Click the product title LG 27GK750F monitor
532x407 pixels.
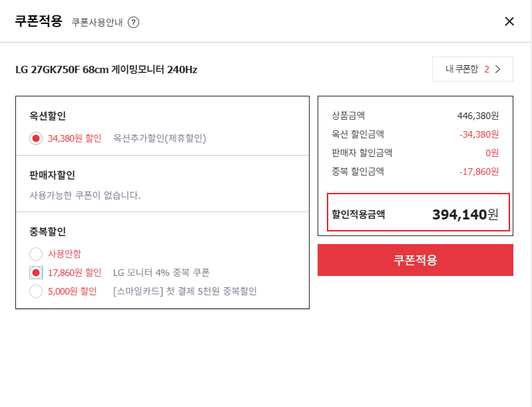[106, 69]
